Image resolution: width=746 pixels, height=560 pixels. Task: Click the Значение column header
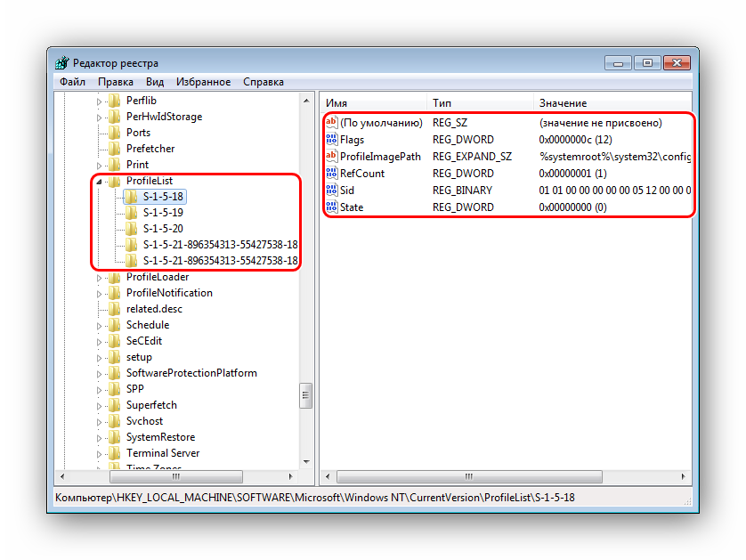[x=612, y=102]
